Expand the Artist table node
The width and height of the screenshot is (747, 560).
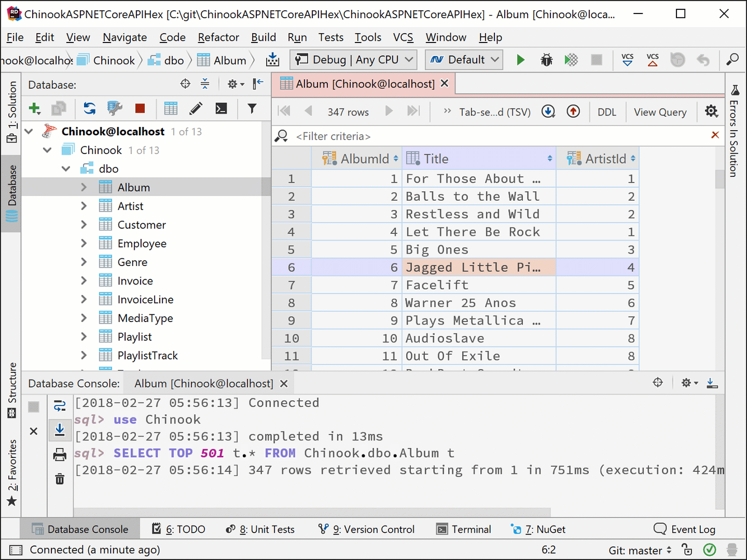(84, 206)
